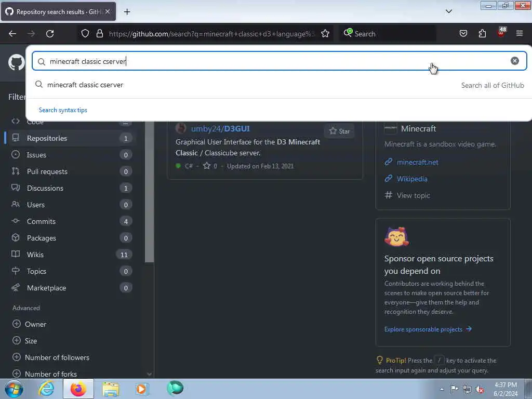Open a new browser tab
532x399 pixels.
click(127, 12)
